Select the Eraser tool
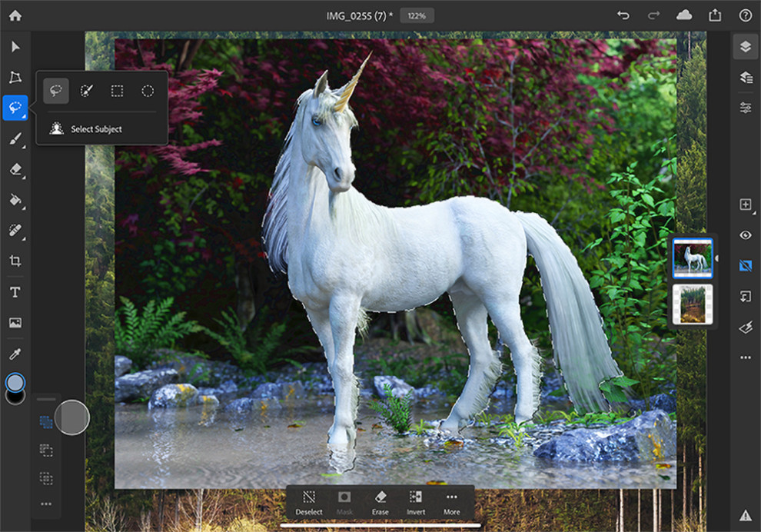761x532 pixels. pos(14,170)
